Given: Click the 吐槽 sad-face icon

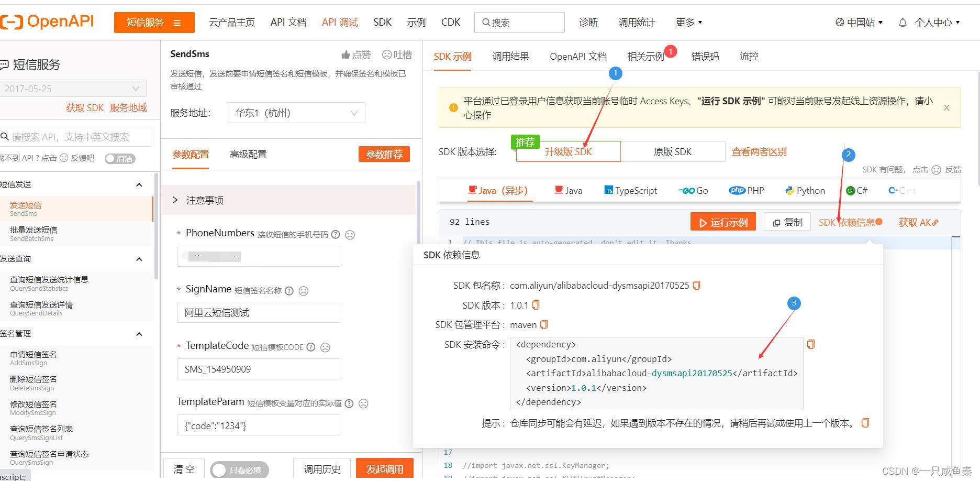Looking at the screenshot, I should 387,54.
